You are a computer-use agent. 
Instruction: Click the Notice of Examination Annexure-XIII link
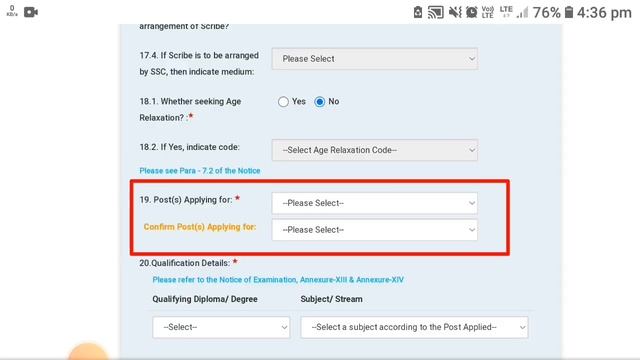[x=278, y=280]
